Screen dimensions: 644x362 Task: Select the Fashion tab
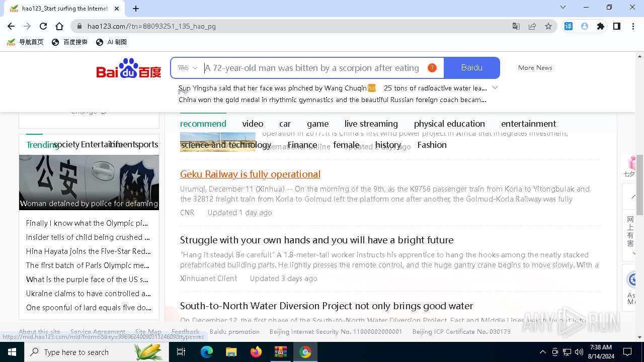click(x=432, y=145)
